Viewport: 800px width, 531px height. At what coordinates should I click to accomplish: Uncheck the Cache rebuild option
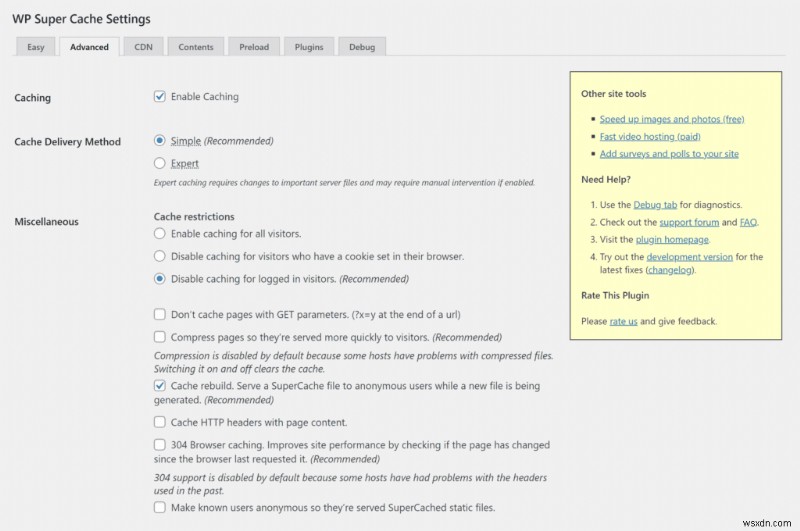click(160, 385)
